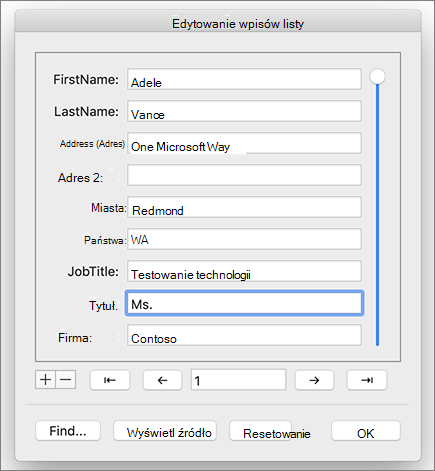435x471 pixels.
Task: Click the Find... button
Action: 68,431
